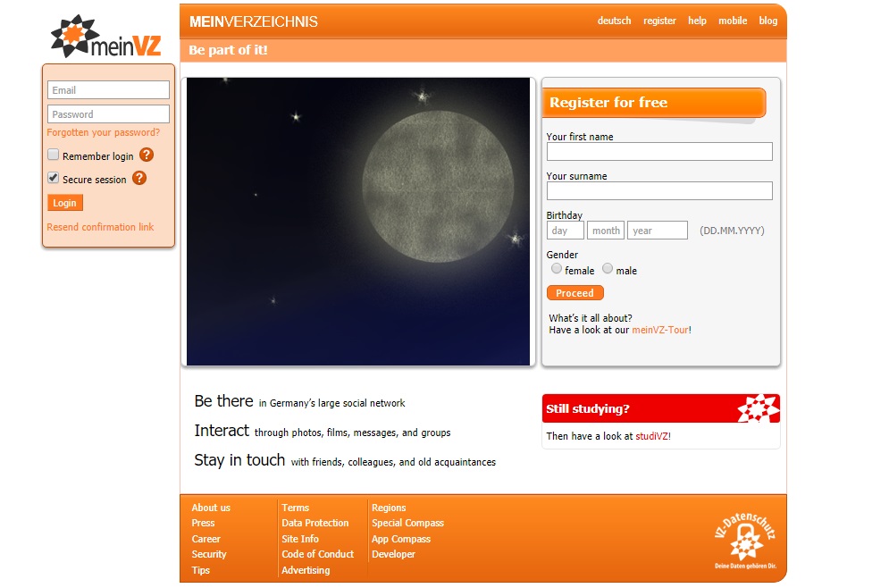
Task: Open Regions footer link
Action: tap(389, 508)
